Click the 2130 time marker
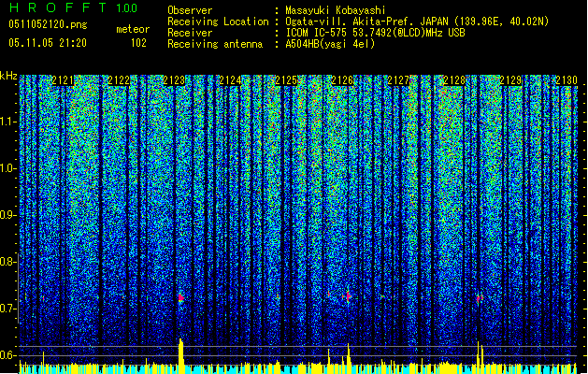The height and width of the screenshot is (374, 588). 566,80
